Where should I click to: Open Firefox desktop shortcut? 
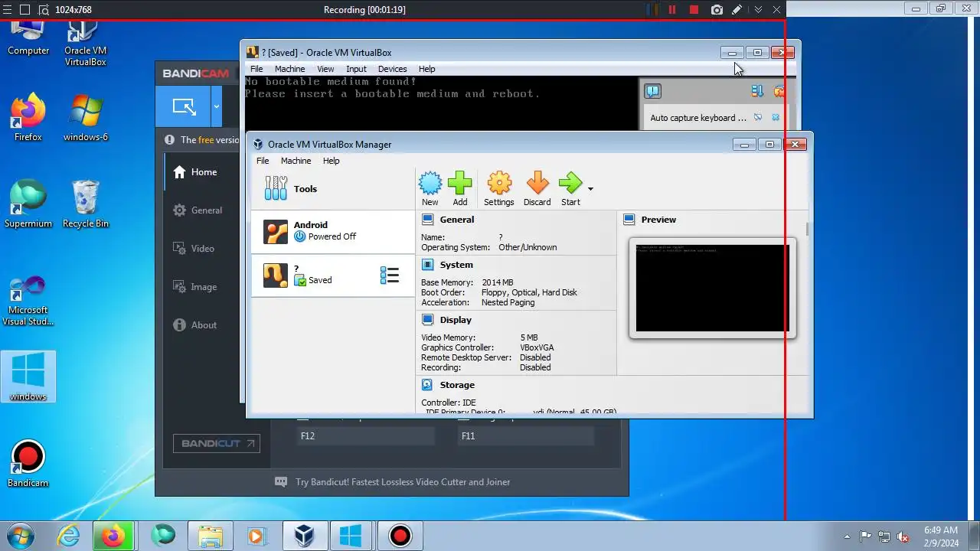(x=28, y=116)
